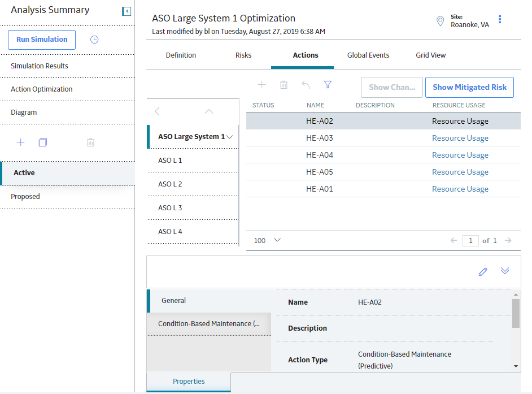Click scroll down arrow in details pane
This screenshot has height=394, width=532.
(x=516, y=366)
